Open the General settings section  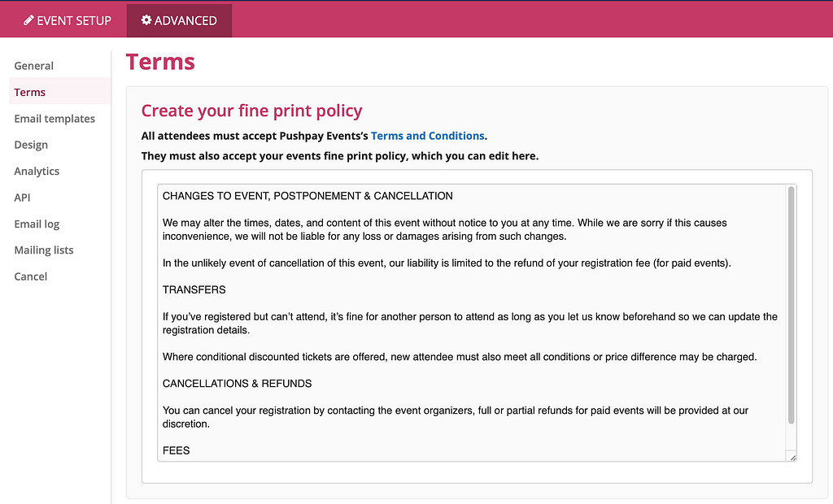pos(34,66)
